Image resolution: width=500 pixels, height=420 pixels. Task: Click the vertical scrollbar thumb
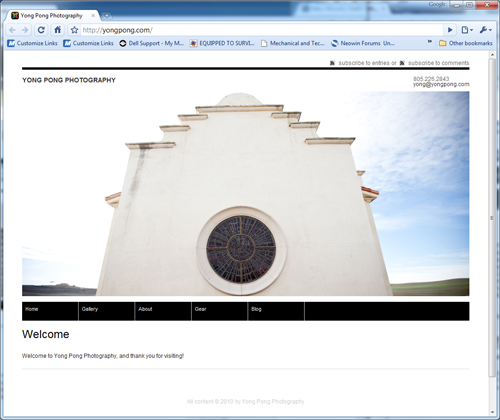(x=492, y=218)
